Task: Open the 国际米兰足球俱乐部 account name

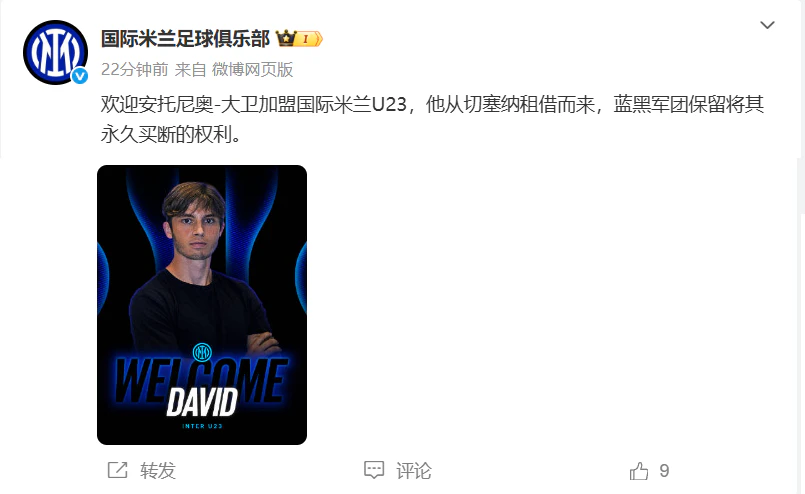Action: pyautogui.click(x=185, y=39)
